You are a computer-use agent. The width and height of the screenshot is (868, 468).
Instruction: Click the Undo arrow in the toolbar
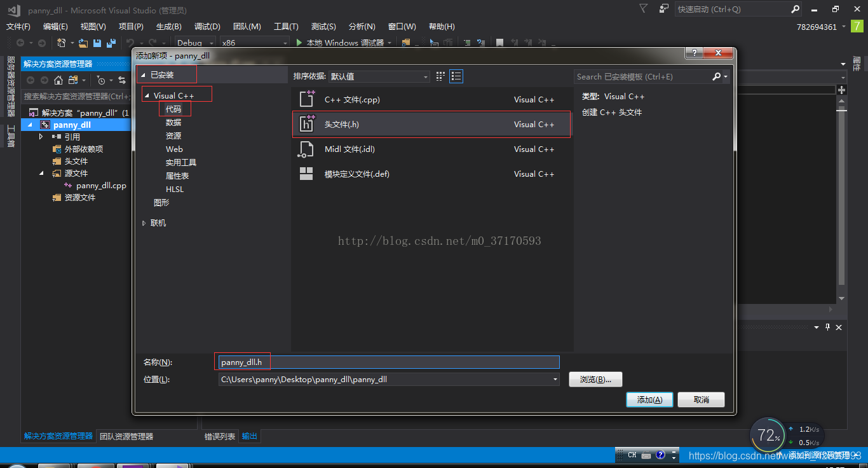point(130,43)
